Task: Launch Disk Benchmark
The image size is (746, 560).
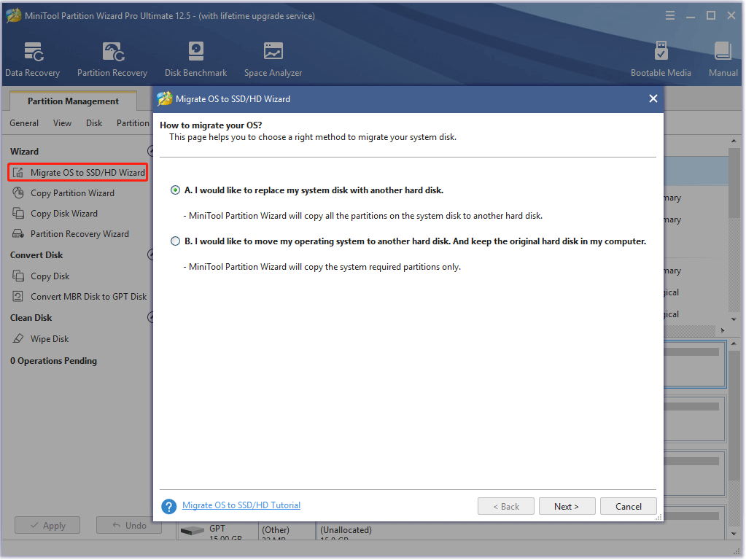Action: tap(195, 59)
